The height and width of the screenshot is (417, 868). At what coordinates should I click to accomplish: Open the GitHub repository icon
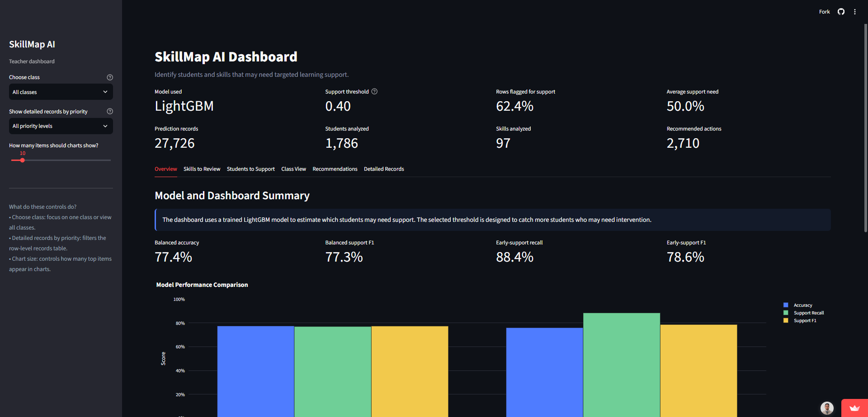click(841, 12)
